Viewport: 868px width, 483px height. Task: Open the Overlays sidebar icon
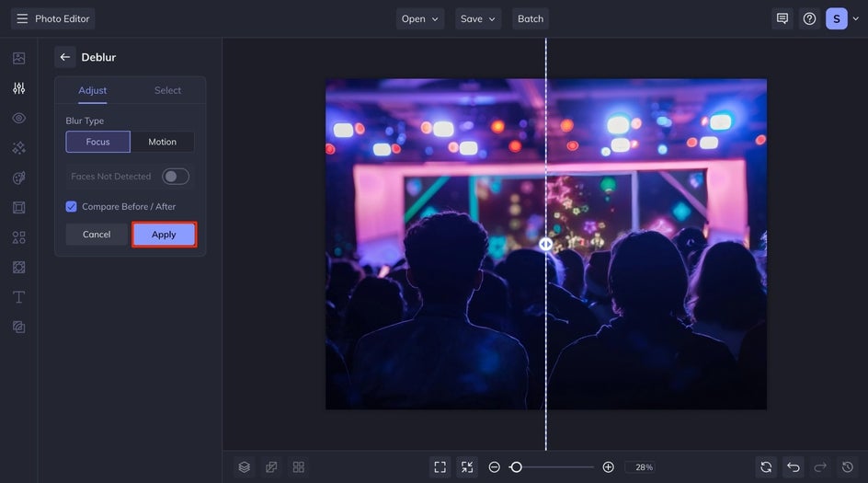point(18,268)
